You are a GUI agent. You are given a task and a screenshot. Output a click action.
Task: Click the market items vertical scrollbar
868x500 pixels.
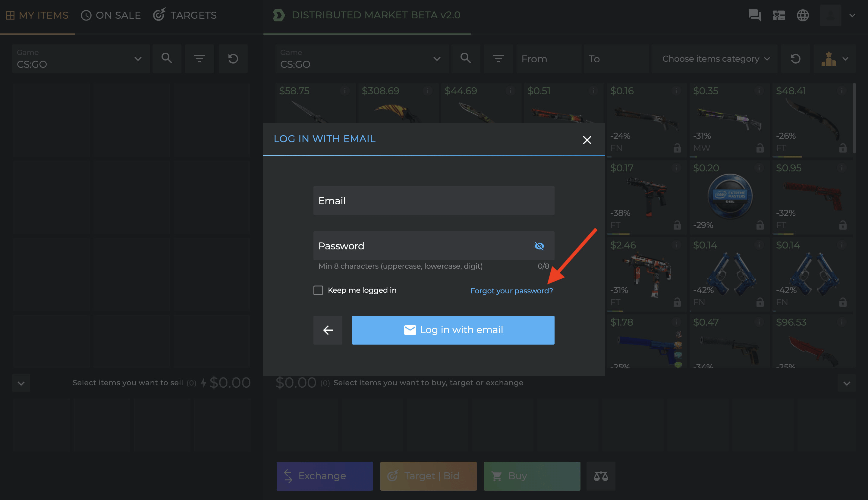coord(854,118)
